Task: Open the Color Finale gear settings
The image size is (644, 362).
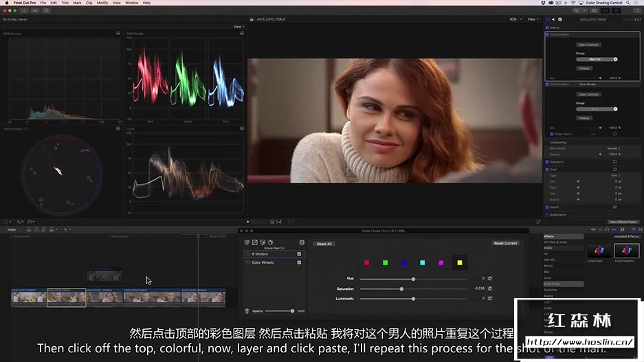Action: [302, 242]
